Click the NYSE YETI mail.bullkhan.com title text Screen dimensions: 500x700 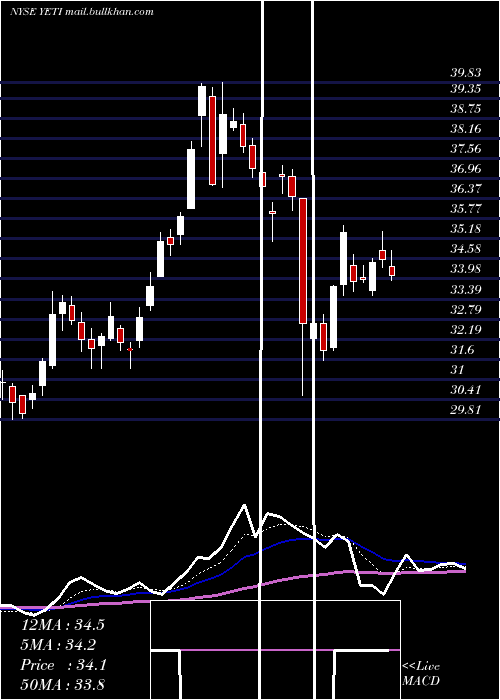82,12
